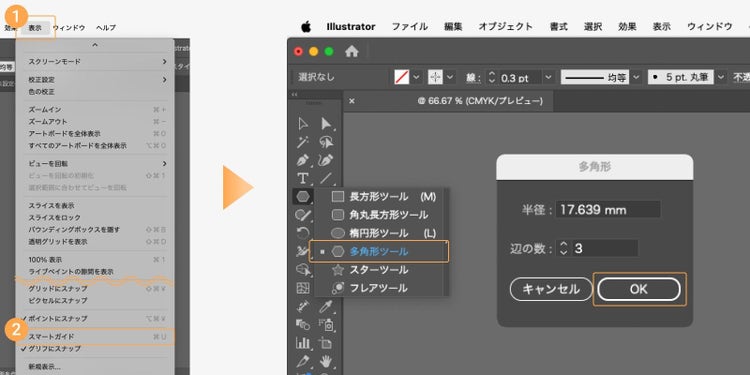750x375 pixels.
Task: Click キャンセル in the 多角形 dialog
Action: [551, 289]
